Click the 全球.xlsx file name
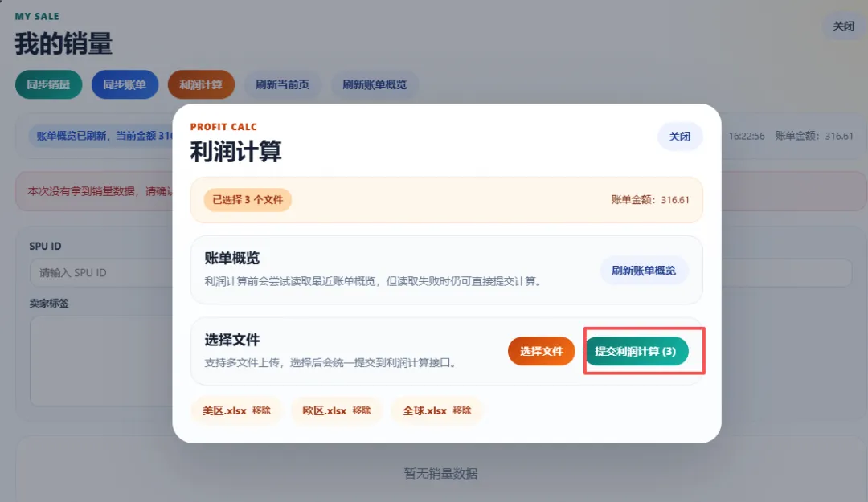Viewport: 868px width, 502px height. tap(424, 410)
